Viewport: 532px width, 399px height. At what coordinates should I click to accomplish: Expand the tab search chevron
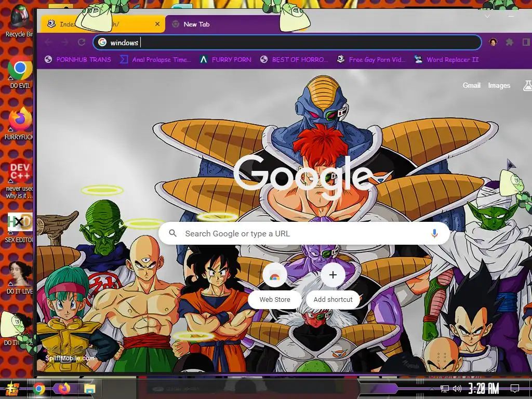coord(487,16)
